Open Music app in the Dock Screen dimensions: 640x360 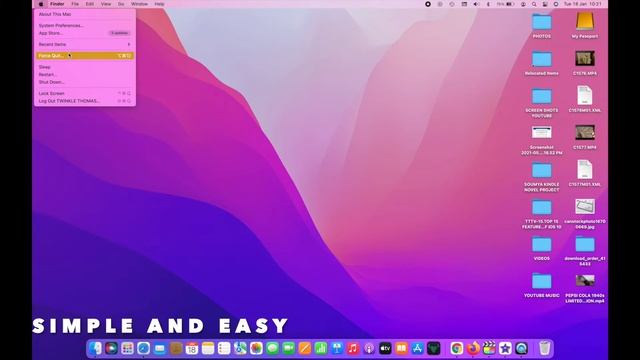point(353,348)
